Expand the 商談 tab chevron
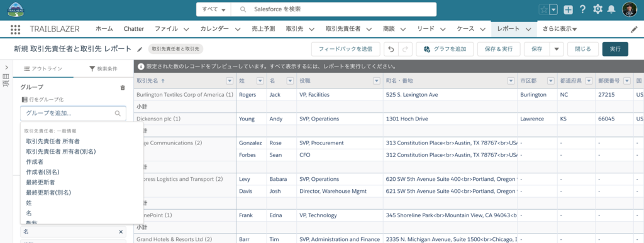This screenshot has height=243, width=644. pos(403,29)
